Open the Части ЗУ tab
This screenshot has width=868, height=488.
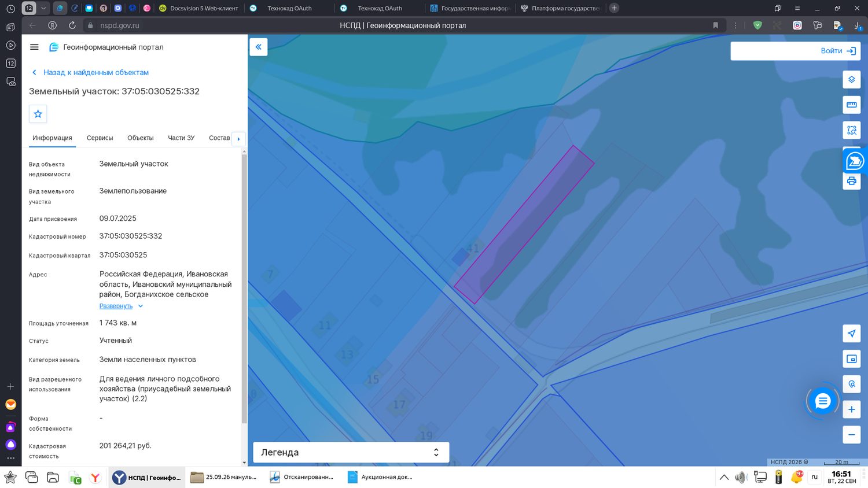pos(181,138)
